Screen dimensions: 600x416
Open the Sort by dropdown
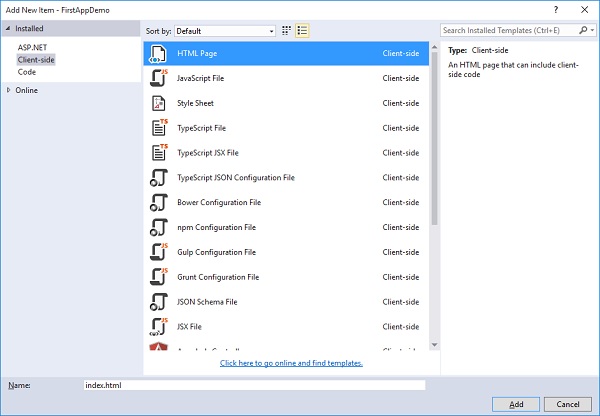pos(225,31)
